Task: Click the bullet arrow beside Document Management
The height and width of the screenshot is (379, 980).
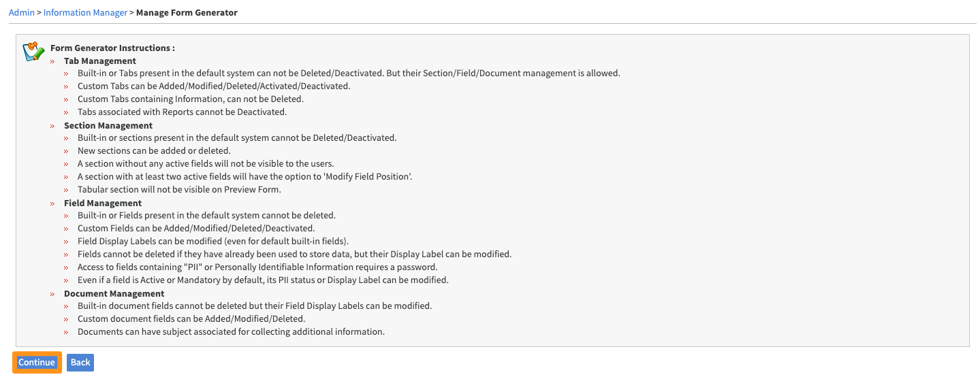Action: pos(52,294)
